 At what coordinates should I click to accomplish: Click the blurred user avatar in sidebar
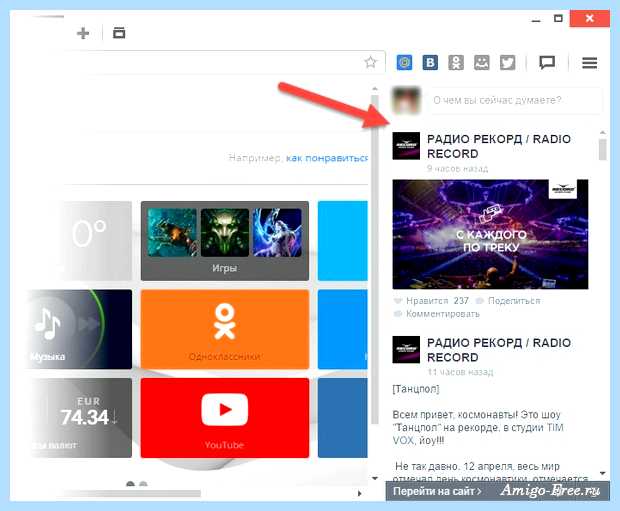click(406, 100)
